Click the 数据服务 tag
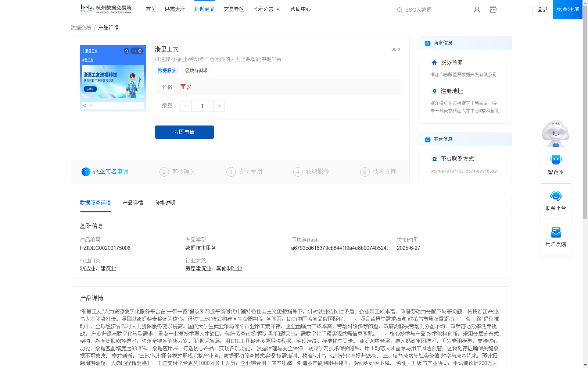The image size is (588, 368). coord(167,71)
